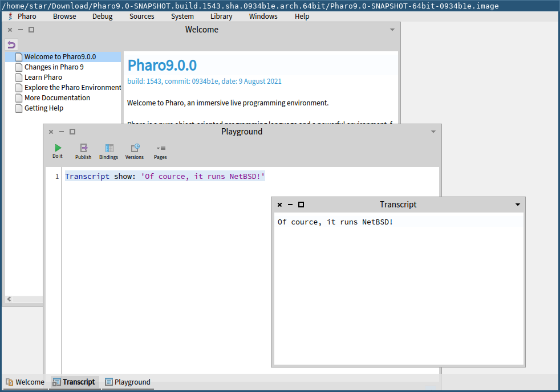Image resolution: width=560 pixels, height=392 pixels.
Task: Switch to Welcome in the taskbar
Action: [x=25, y=382]
